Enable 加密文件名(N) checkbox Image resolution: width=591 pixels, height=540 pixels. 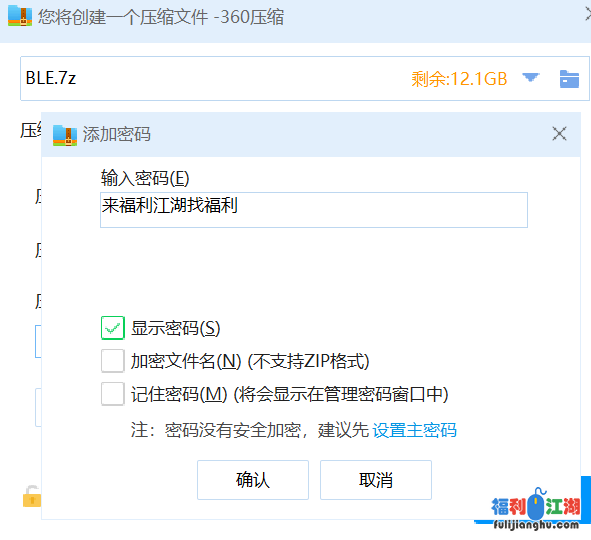(113, 361)
